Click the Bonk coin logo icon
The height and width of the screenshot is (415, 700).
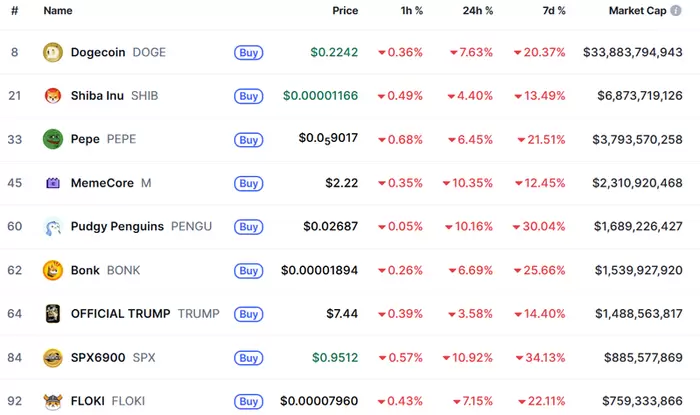click(52, 270)
